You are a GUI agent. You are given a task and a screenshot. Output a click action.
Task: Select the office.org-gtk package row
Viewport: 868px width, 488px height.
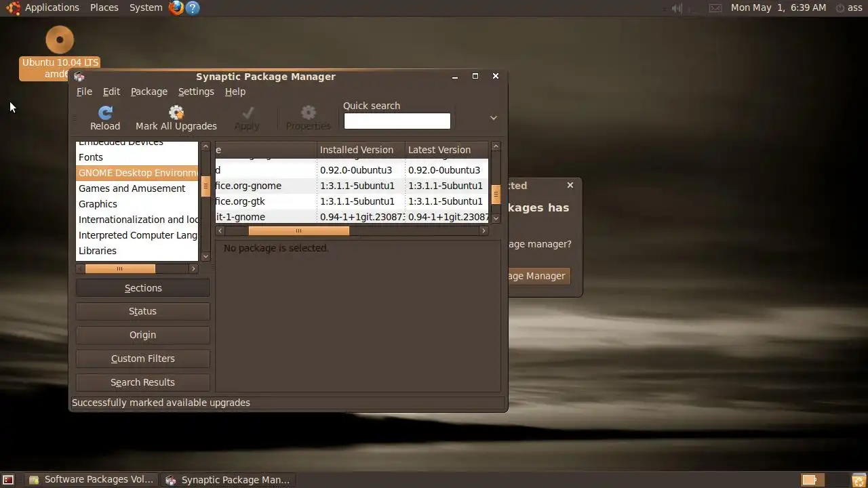[352, 201]
